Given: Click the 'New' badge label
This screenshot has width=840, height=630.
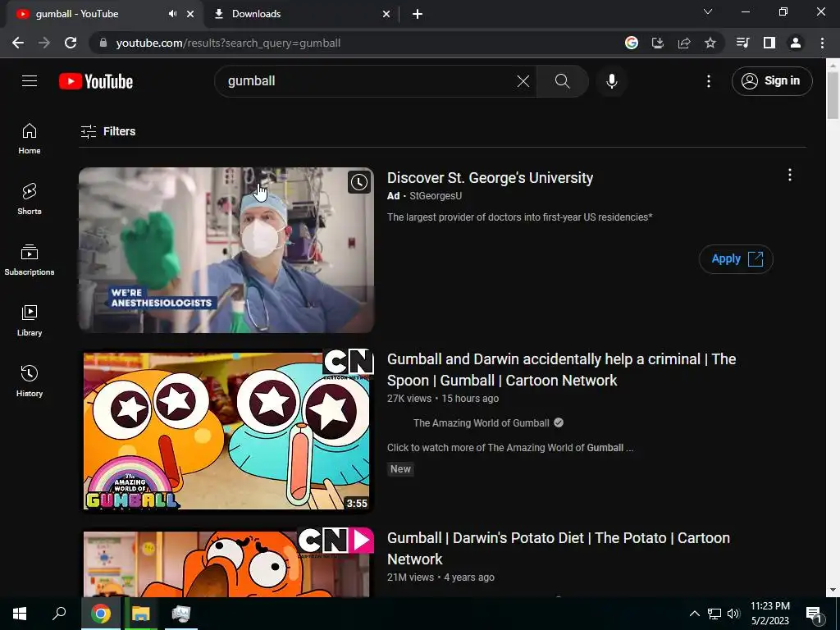Looking at the screenshot, I should (400, 469).
